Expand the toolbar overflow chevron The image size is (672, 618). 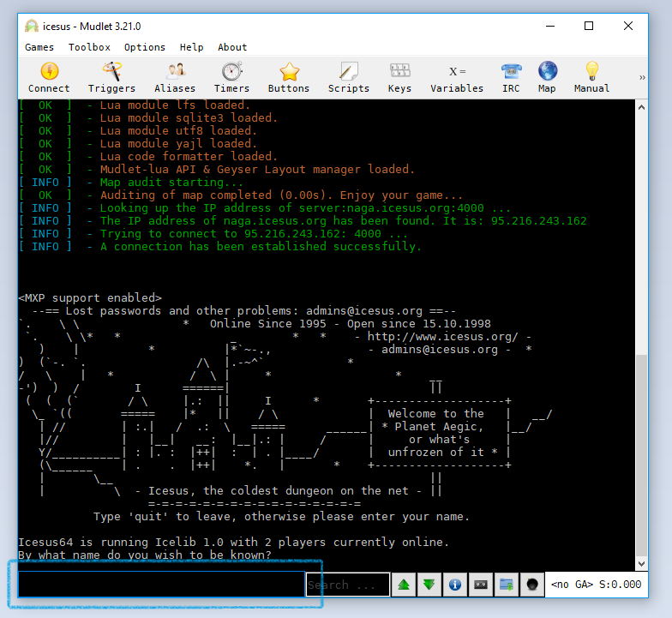642,77
